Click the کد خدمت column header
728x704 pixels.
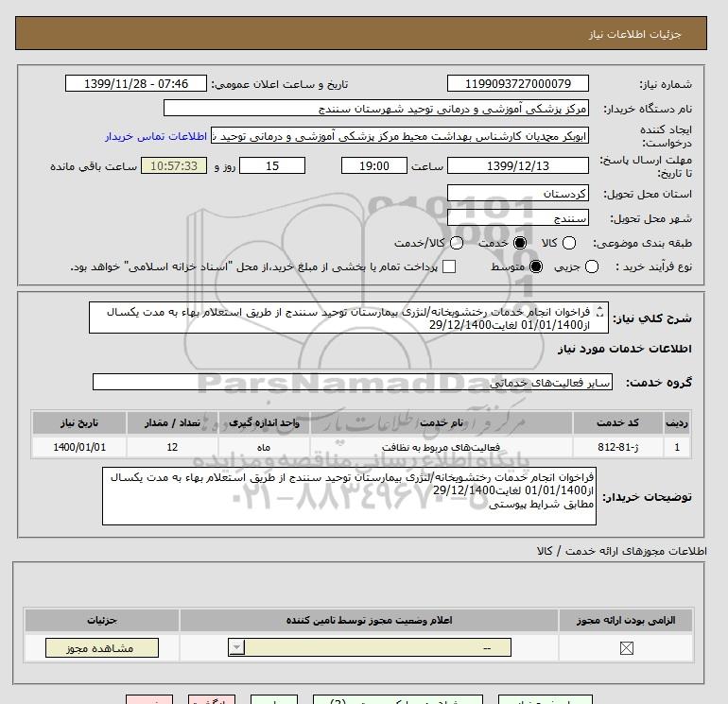pos(617,422)
